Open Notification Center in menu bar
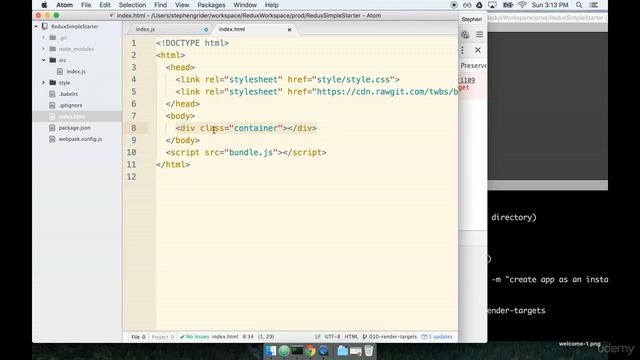The height and width of the screenshot is (360, 640). coord(594,5)
